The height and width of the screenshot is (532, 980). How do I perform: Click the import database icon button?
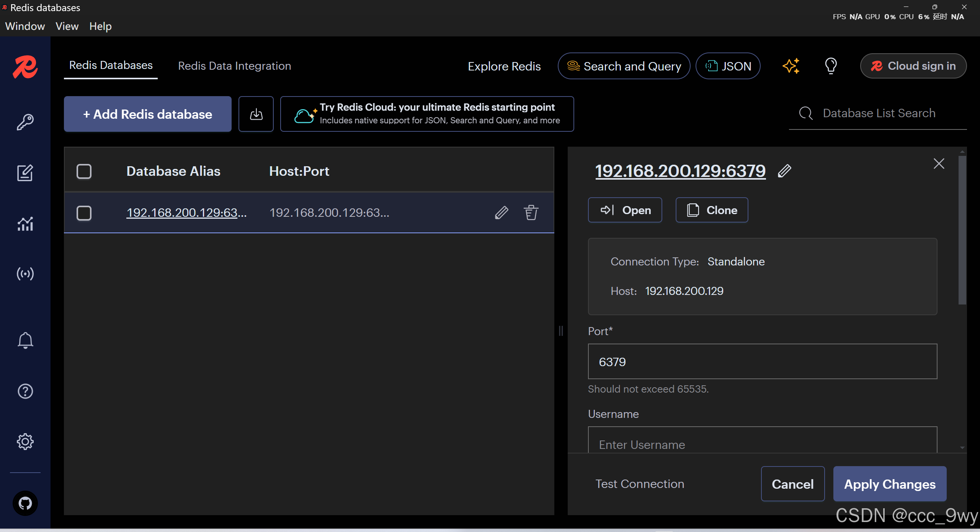click(256, 114)
